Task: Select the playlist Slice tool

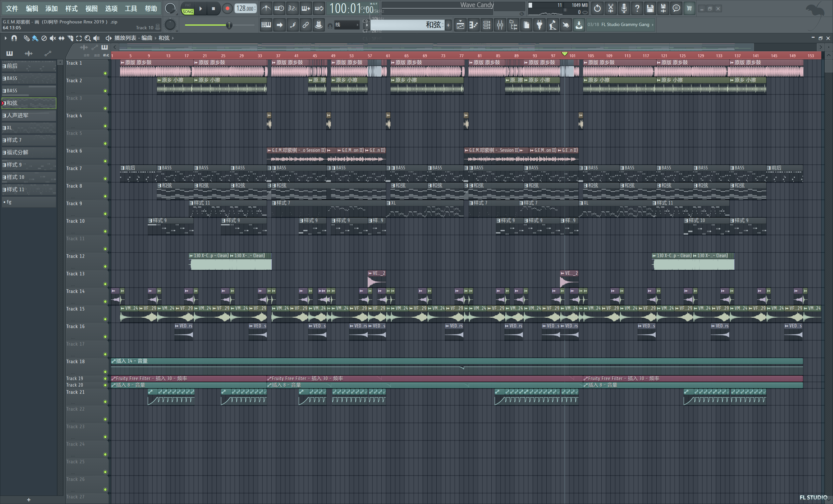Action: [x=70, y=38]
